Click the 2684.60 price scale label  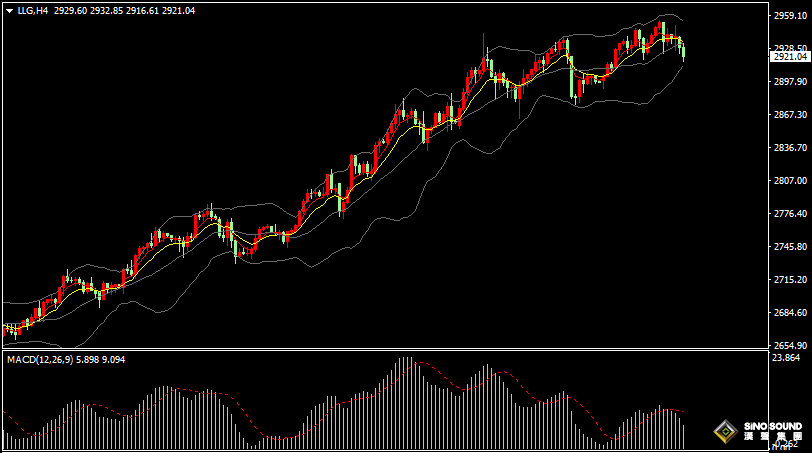(790, 312)
